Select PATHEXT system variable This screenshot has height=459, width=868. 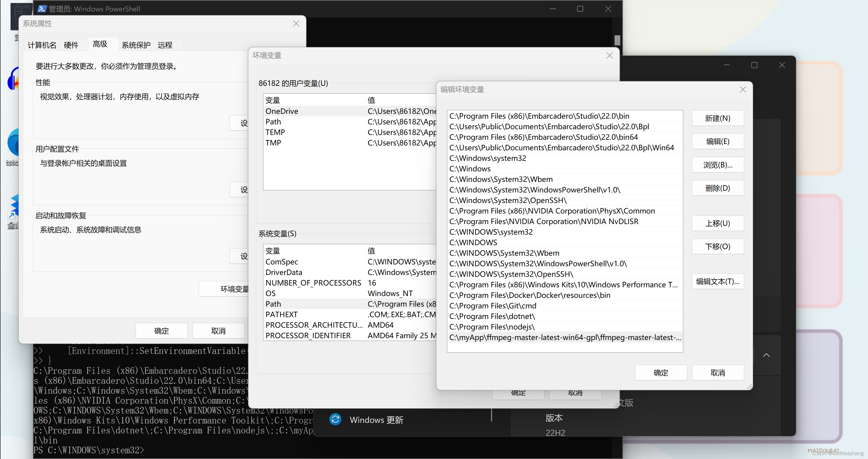(x=350, y=314)
